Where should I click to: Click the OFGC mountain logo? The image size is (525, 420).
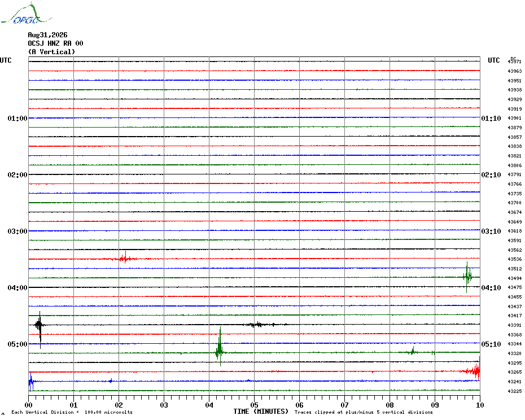pos(27,14)
